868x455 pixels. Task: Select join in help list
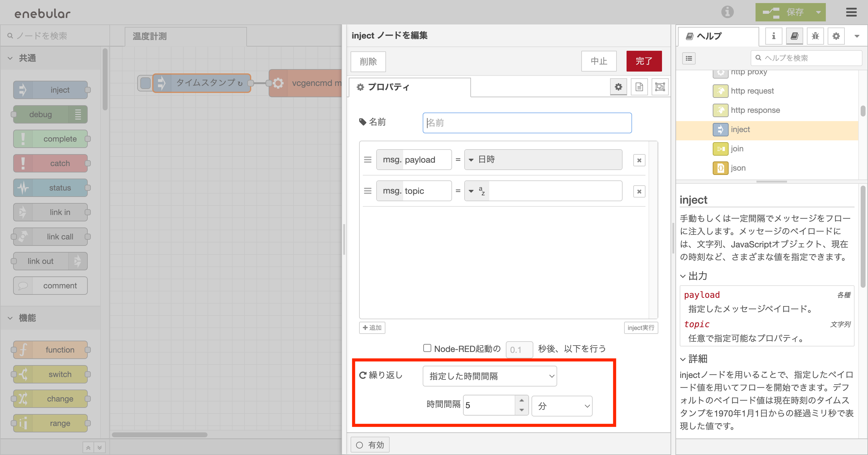coord(767,149)
